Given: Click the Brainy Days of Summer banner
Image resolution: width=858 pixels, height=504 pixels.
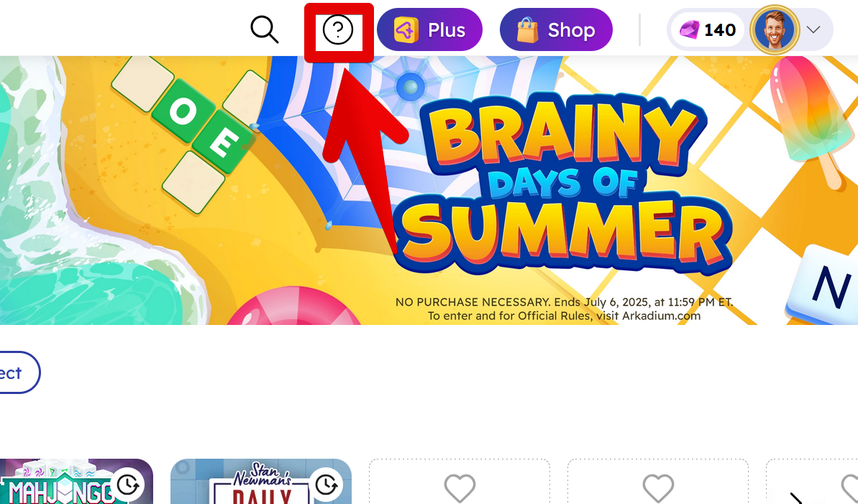Looking at the screenshot, I should click(x=429, y=191).
